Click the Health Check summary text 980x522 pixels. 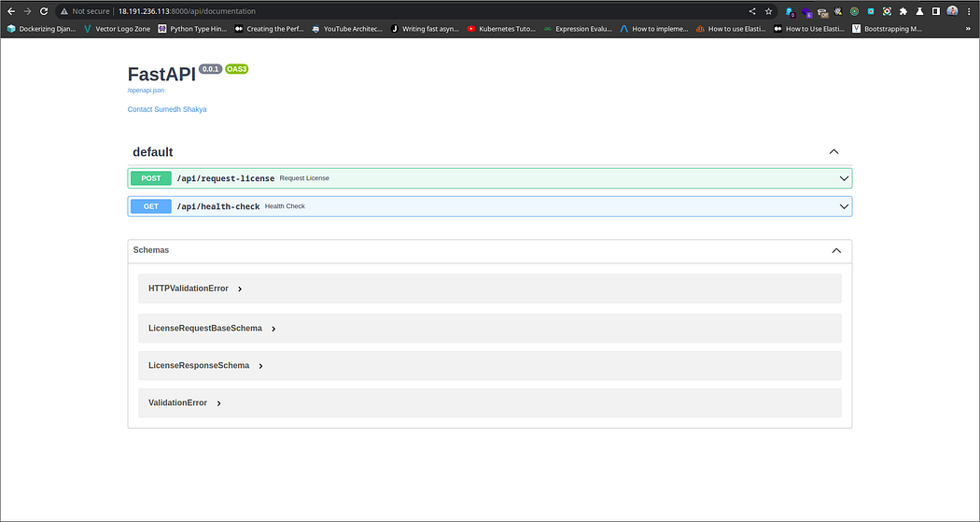285,206
